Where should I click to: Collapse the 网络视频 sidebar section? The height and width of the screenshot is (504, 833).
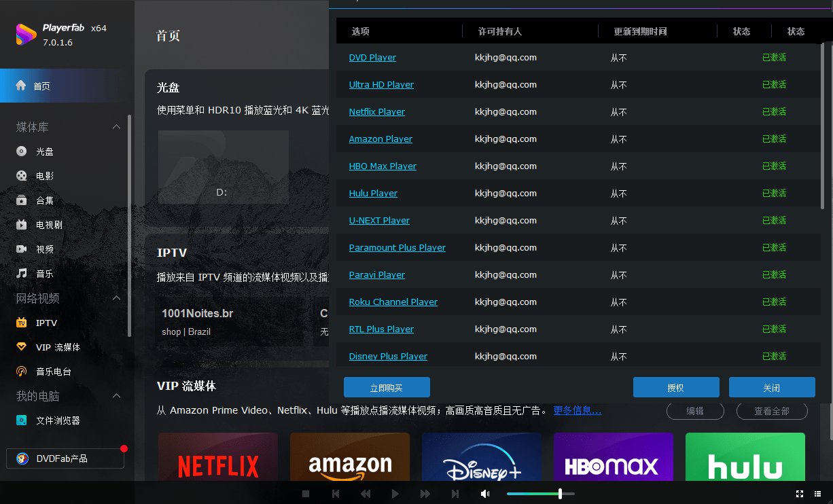(116, 298)
